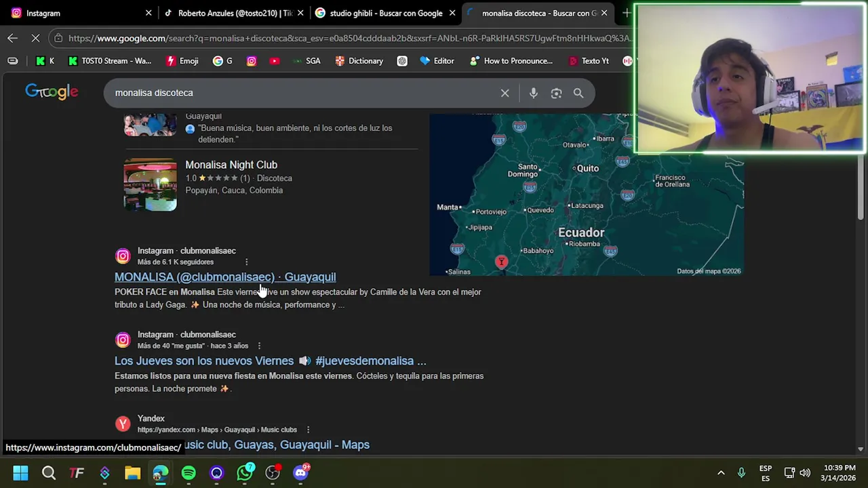Click the Yandex result favicon
Viewport: 868px width, 488px height.
click(123, 424)
